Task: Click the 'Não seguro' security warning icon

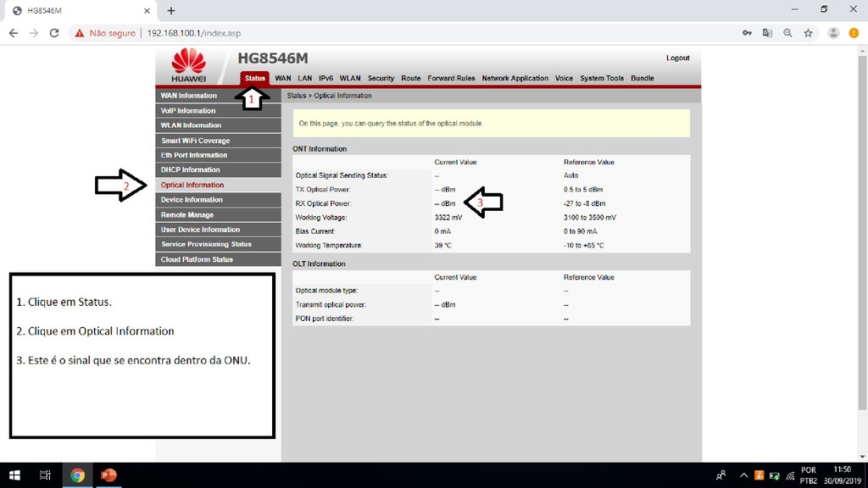Action: (x=80, y=33)
